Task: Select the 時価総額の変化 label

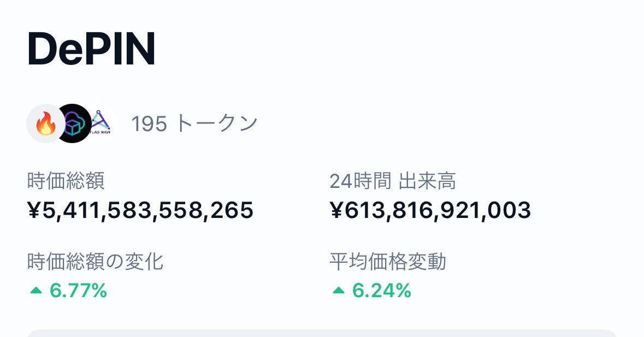Action: click(x=95, y=262)
